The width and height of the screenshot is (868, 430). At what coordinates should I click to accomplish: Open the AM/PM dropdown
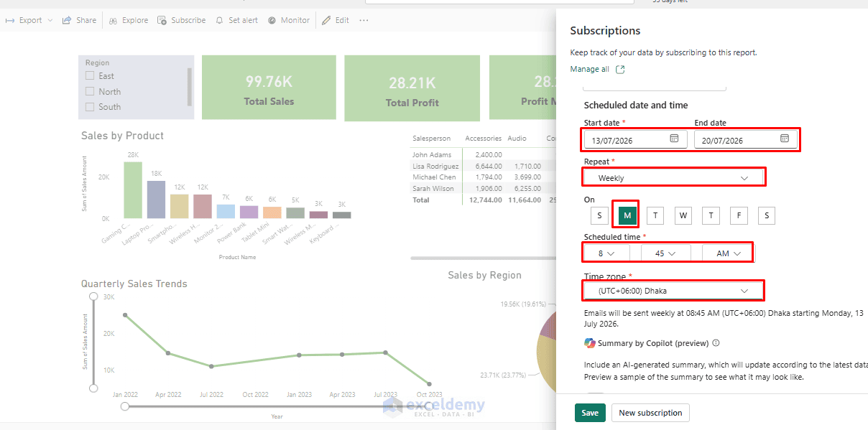pyautogui.click(x=727, y=253)
